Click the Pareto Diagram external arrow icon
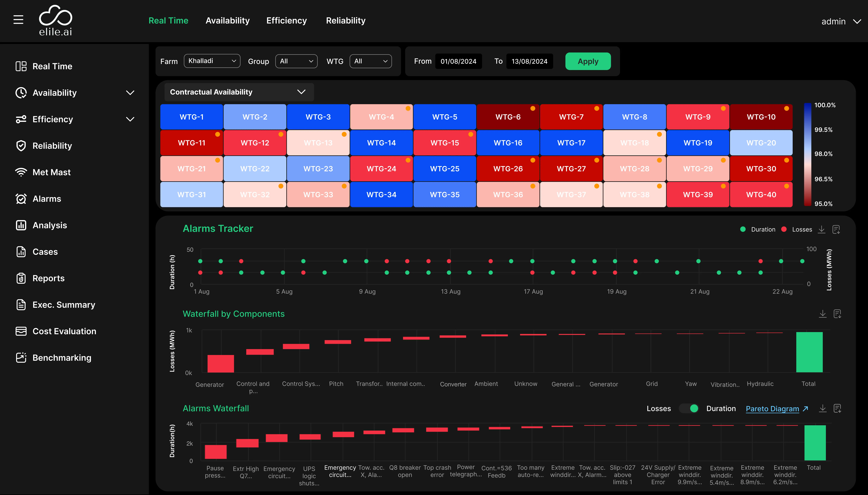868x495 pixels. 805,409
